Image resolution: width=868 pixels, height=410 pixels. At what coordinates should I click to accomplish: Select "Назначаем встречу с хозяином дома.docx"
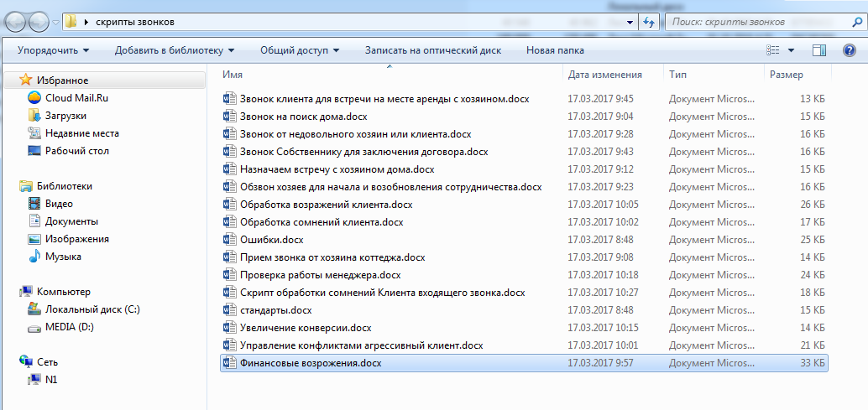pyautogui.click(x=337, y=169)
